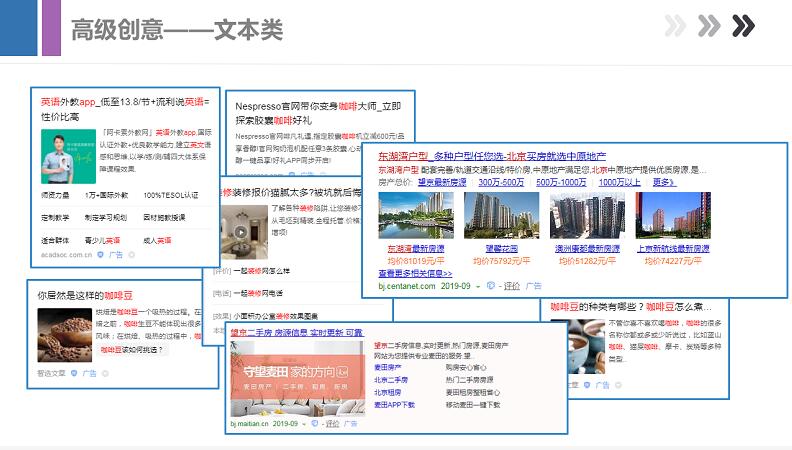This screenshot has height=450, width=792.
Task: Click the dark chevron arrow in header
Action: pos(743,25)
